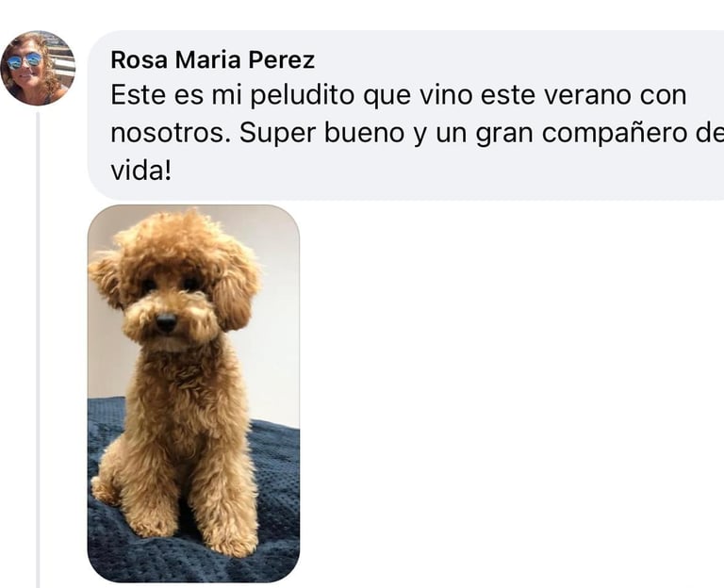Open the attached poodle photo
Viewport: 724px width, 588px height.
193,394
